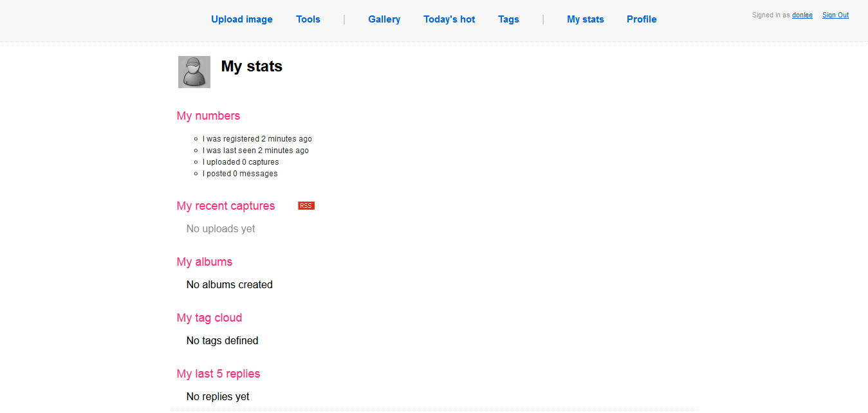Open the Upload image page
Viewport: 868px width, 413px height.
242,19
